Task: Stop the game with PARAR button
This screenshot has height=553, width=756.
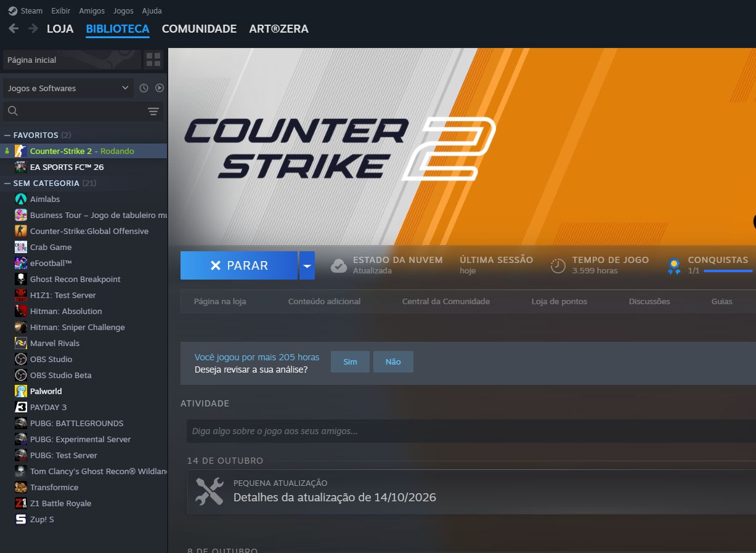Action: 239,265
